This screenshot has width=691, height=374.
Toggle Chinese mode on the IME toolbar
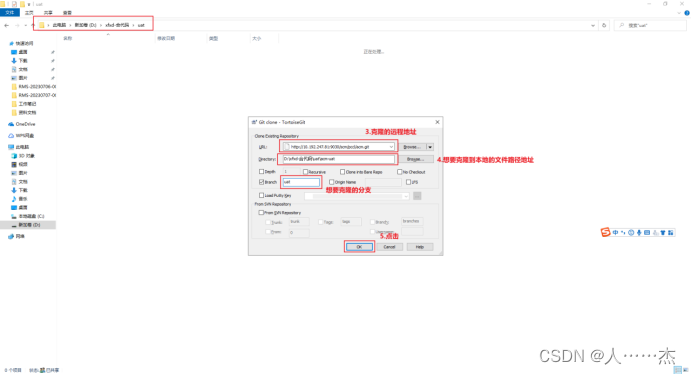pyautogui.click(x=615, y=233)
